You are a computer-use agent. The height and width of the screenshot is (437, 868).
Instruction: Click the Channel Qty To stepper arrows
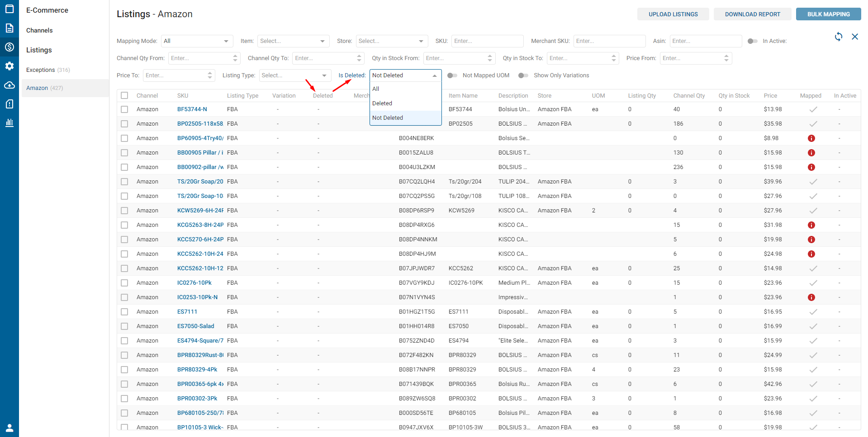point(359,58)
